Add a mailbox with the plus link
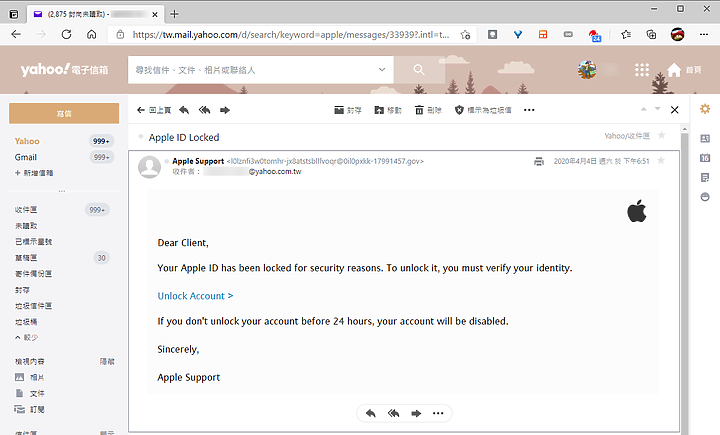The width and height of the screenshot is (720, 435). (x=34, y=173)
